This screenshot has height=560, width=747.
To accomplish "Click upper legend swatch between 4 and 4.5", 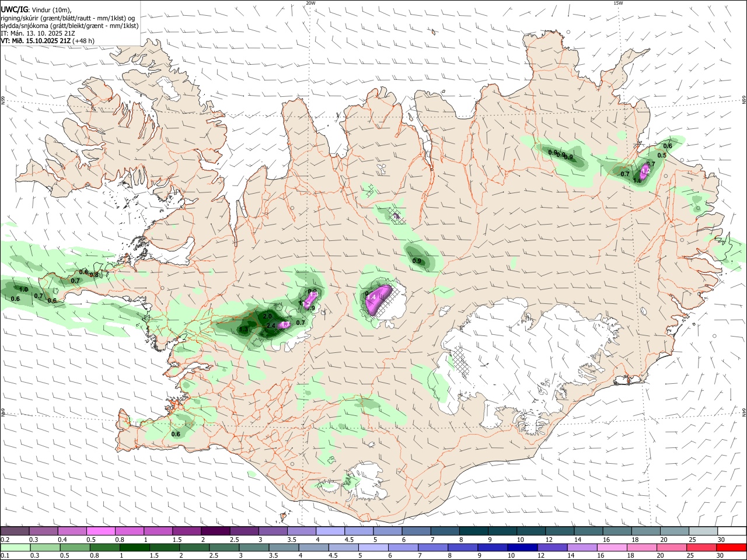I will (330, 531).
